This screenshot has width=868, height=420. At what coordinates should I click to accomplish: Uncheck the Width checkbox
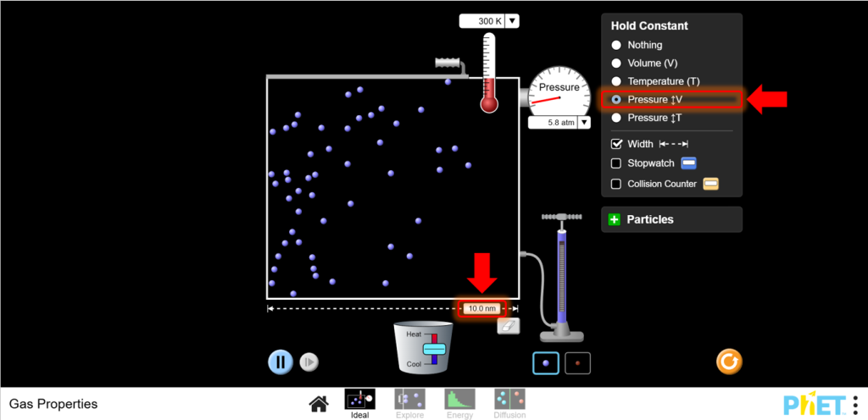(x=616, y=144)
